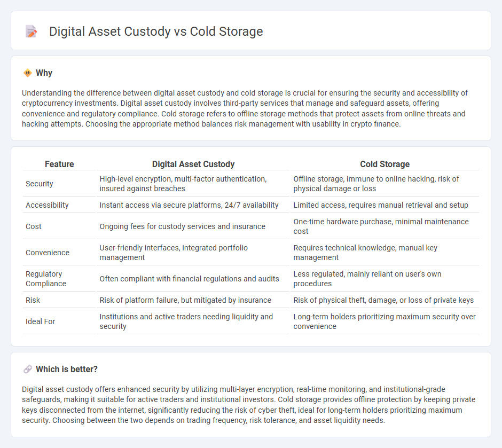Select the Regulatory Compliance row label
The image size is (502, 448).
(x=46, y=279)
